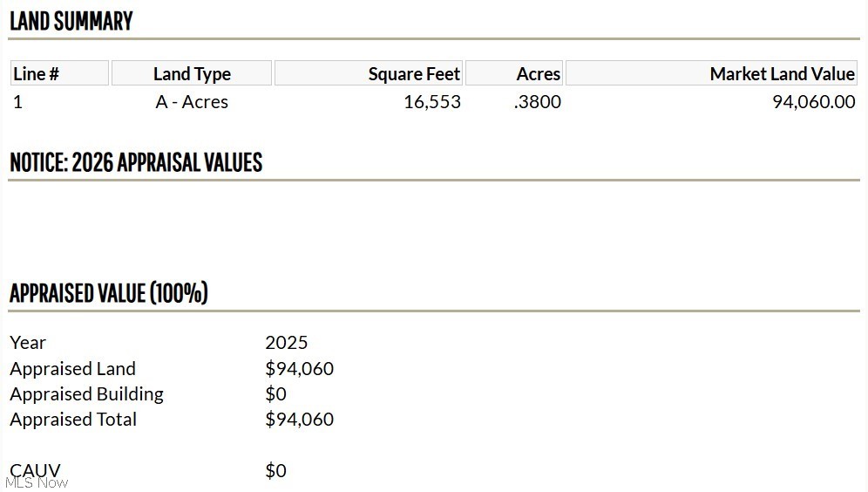Image resolution: width=868 pixels, height=492 pixels.
Task: Click the Land Type column header
Action: pyautogui.click(x=192, y=74)
